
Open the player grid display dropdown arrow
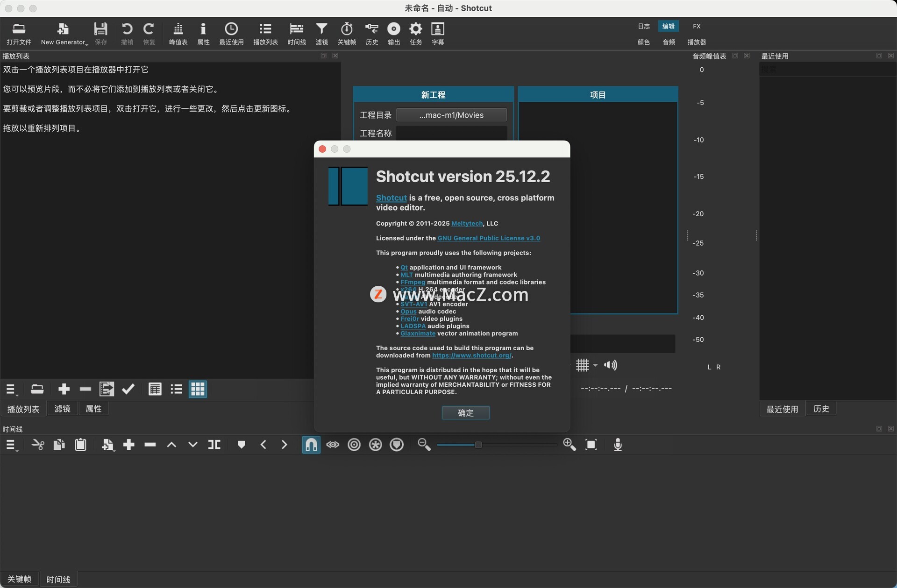point(595,365)
